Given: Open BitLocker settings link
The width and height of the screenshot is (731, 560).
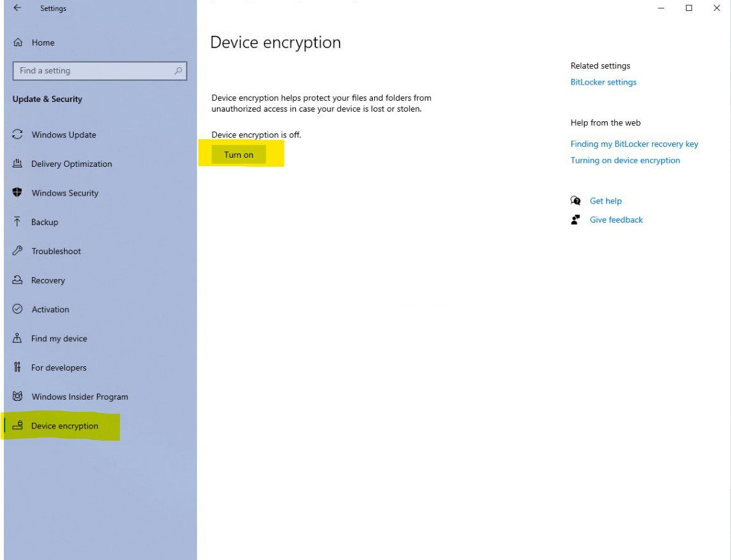Looking at the screenshot, I should (603, 81).
